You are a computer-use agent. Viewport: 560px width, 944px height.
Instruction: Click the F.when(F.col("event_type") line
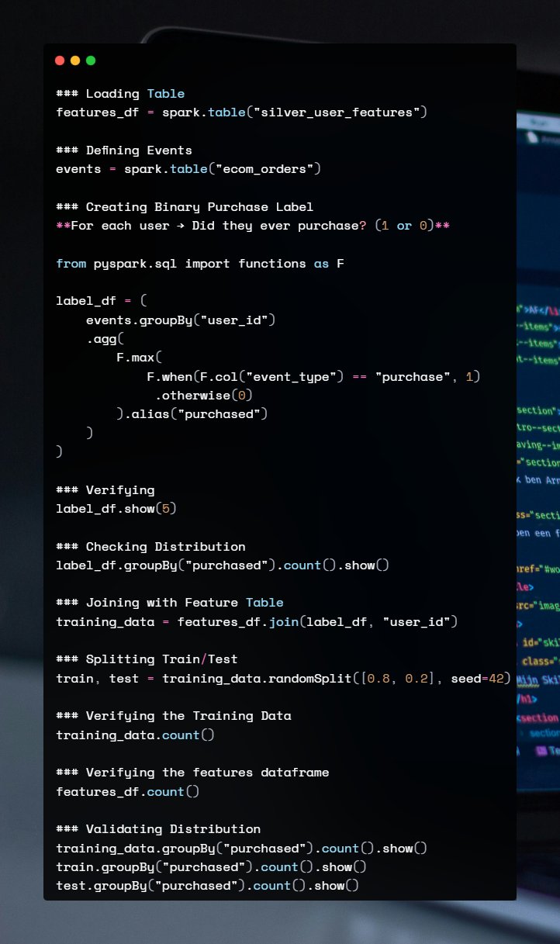(x=314, y=377)
